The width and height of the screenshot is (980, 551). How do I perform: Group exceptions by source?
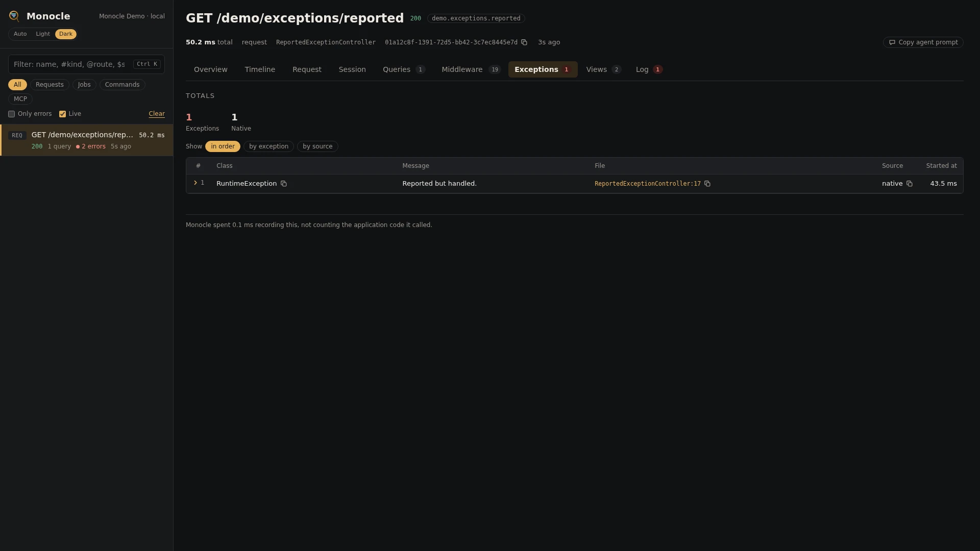point(317,146)
